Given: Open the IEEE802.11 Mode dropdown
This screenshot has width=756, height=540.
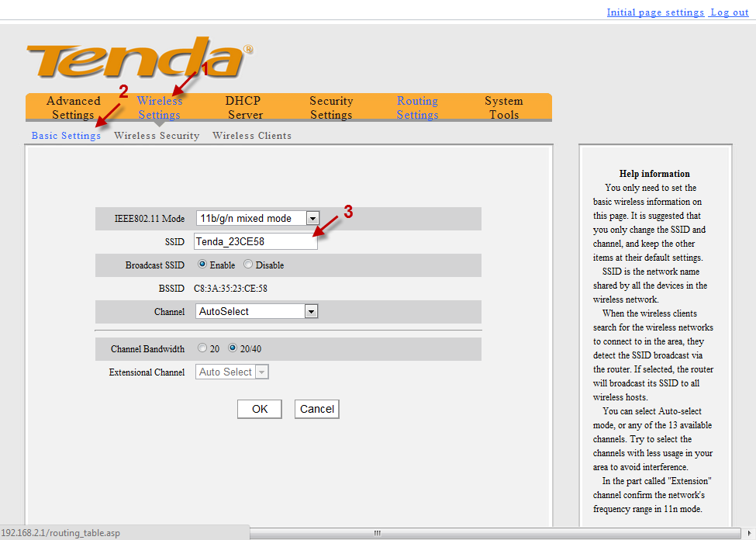Looking at the screenshot, I should coord(257,218).
